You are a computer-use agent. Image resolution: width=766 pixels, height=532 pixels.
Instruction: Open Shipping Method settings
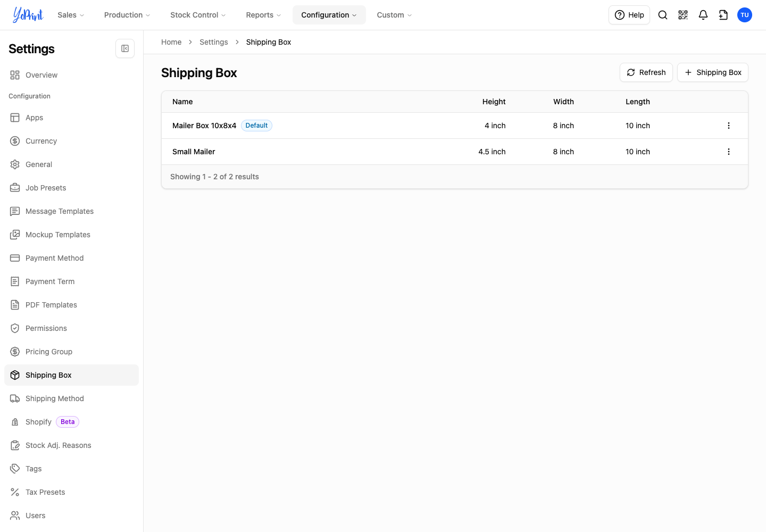71,398
